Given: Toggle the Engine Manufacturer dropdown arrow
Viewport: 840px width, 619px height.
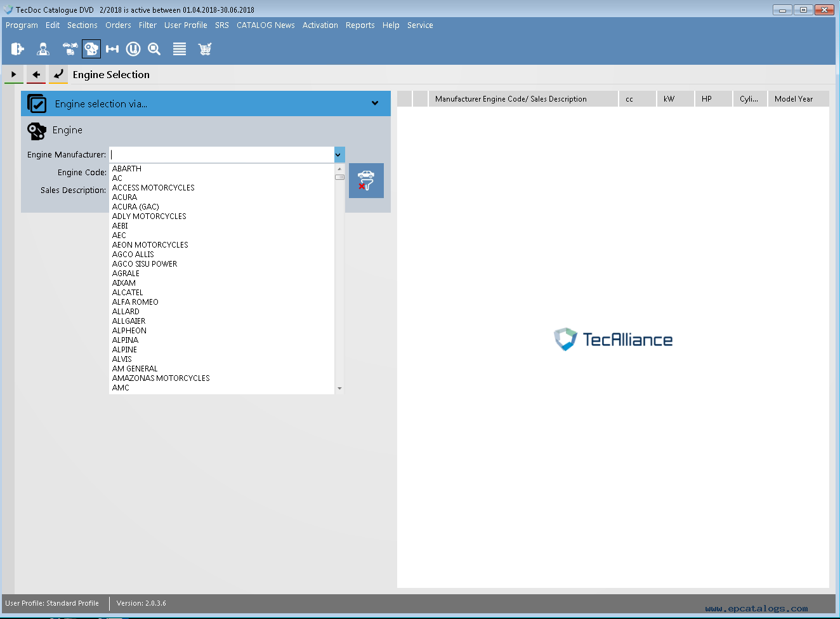Looking at the screenshot, I should pos(339,154).
